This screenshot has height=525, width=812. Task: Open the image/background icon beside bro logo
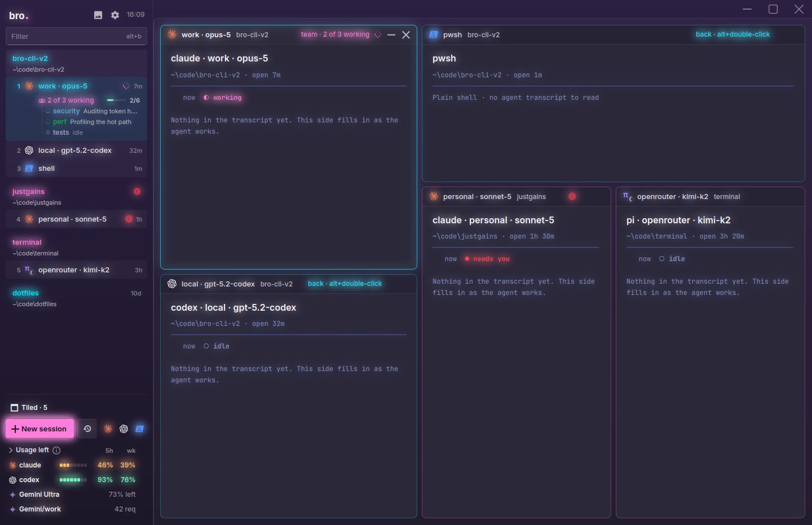tap(98, 15)
